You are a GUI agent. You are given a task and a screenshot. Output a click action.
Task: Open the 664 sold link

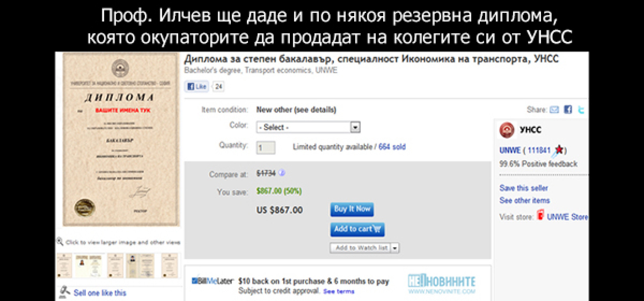pyautogui.click(x=392, y=147)
